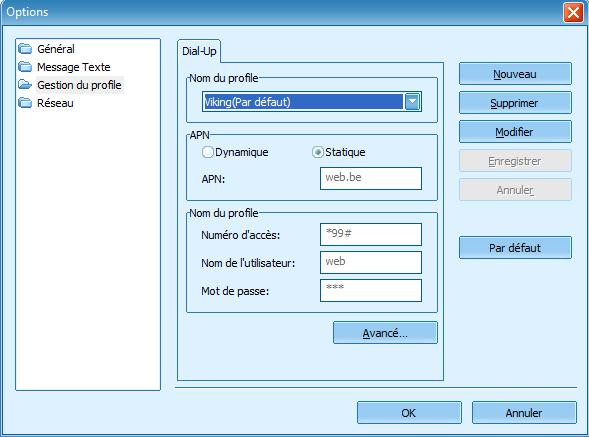
Task: Select the Statique APN radio button
Action: 317,152
